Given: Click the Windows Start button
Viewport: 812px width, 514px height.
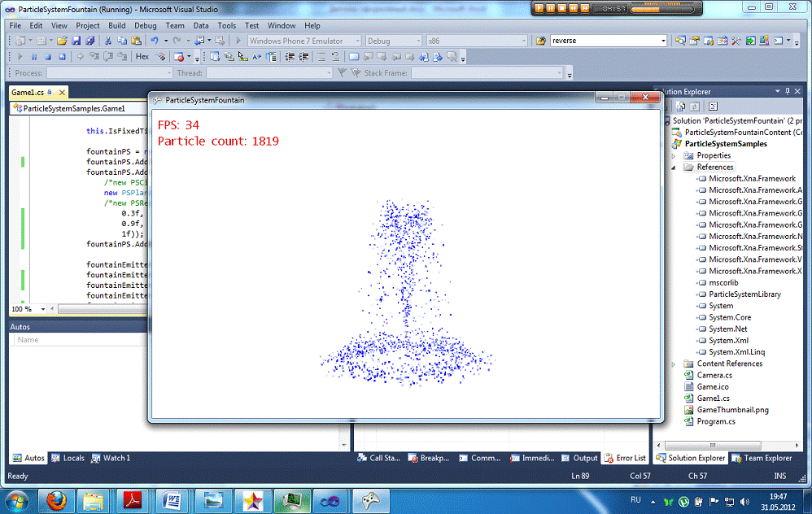Looking at the screenshot, I should click(x=17, y=502).
